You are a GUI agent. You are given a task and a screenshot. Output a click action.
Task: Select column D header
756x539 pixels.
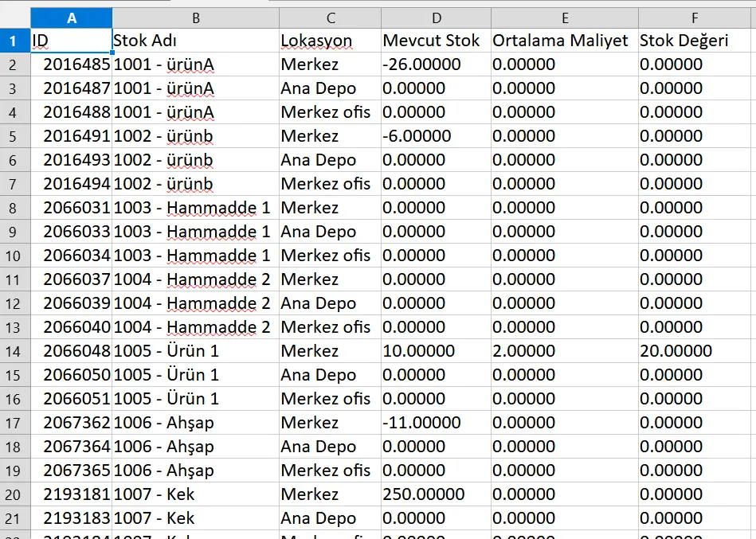coord(436,18)
